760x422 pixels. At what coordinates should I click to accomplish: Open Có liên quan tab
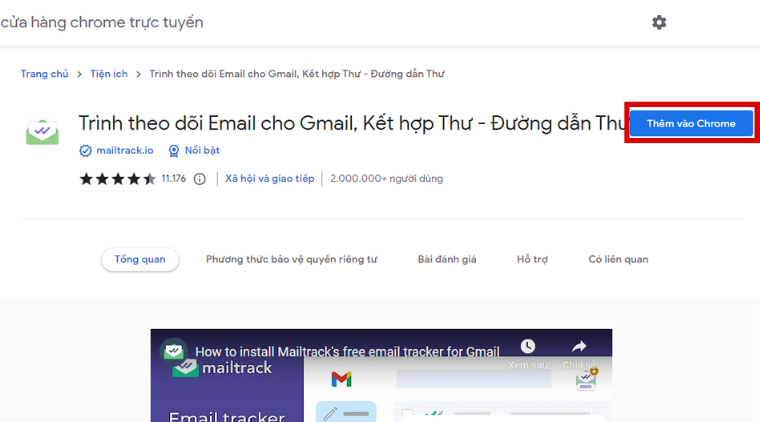[x=618, y=259]
